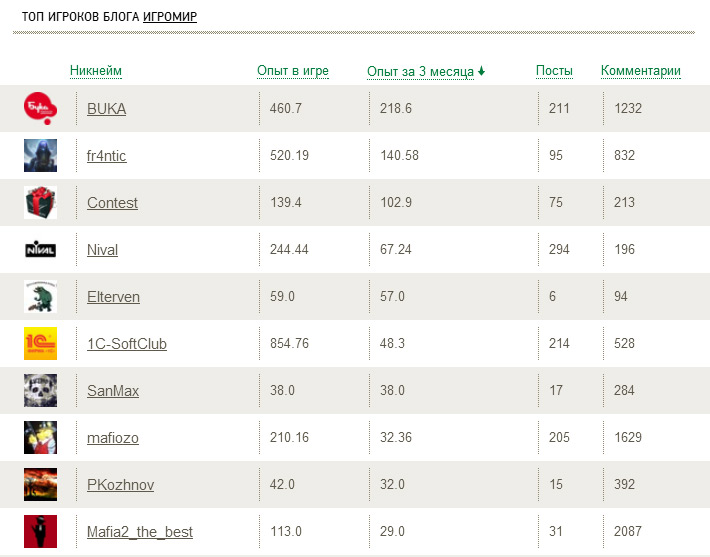Open Elterven's green creature avatar
710x557 pixels.
(40, 297)
